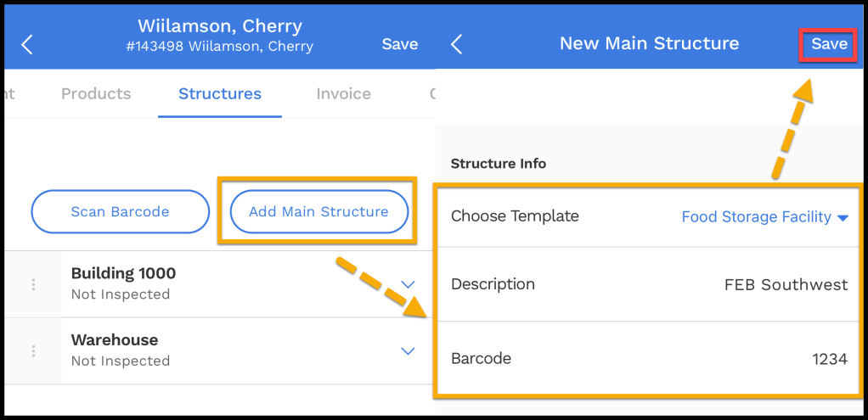Viewport: 868px width, 420px height.
Task: Click the Barcode field showing 1234
Action: (x=829, y=359)
